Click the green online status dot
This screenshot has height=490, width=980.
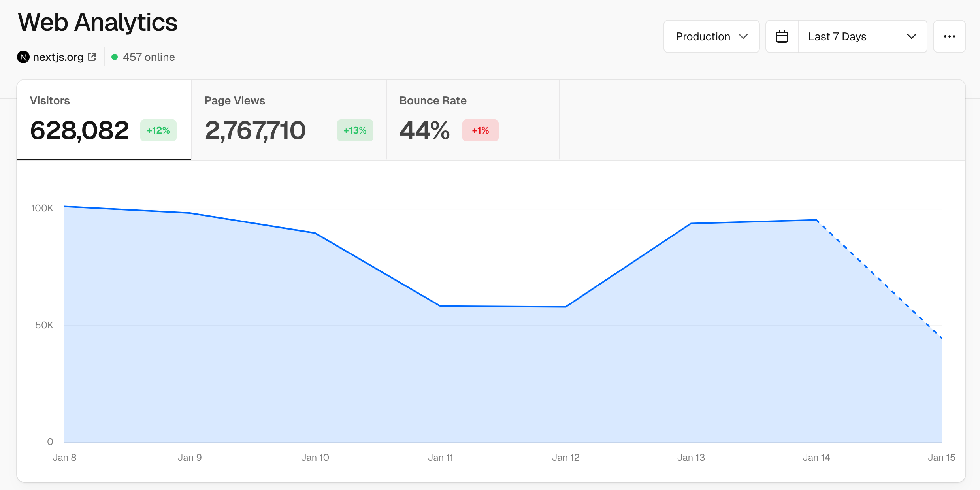coord(115,57)
